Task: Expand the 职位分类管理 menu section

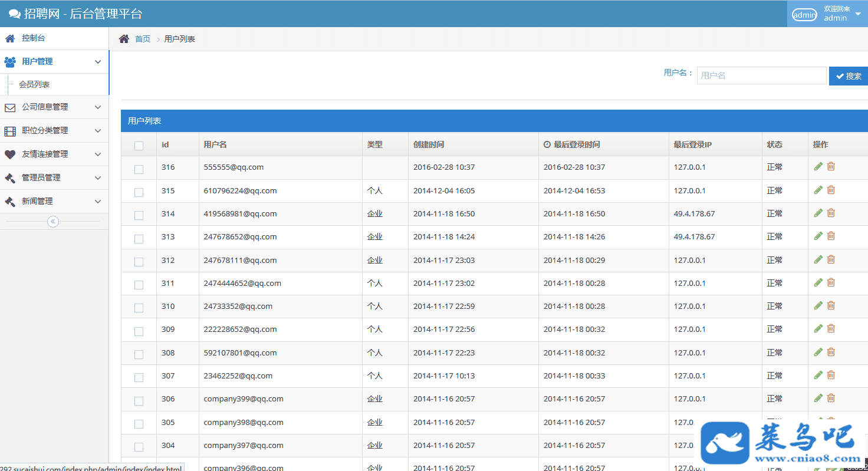Action: [x=54, y=131]
